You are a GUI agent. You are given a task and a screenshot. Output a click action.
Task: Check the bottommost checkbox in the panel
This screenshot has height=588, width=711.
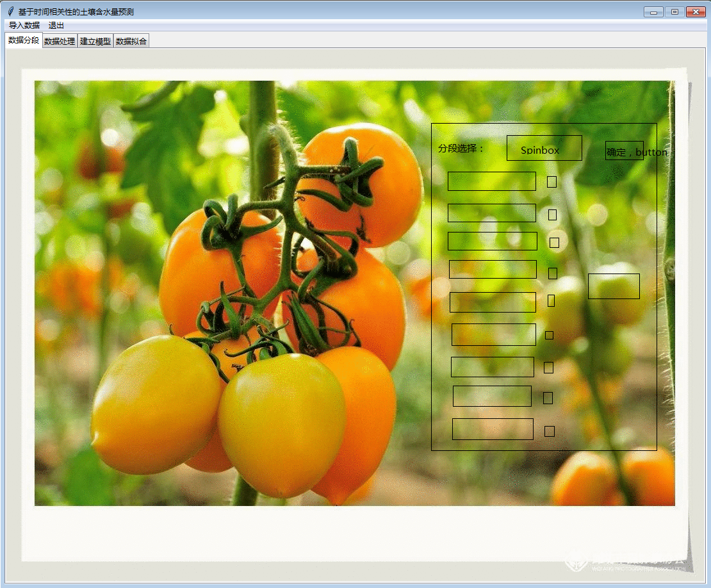tap(549, 431)
